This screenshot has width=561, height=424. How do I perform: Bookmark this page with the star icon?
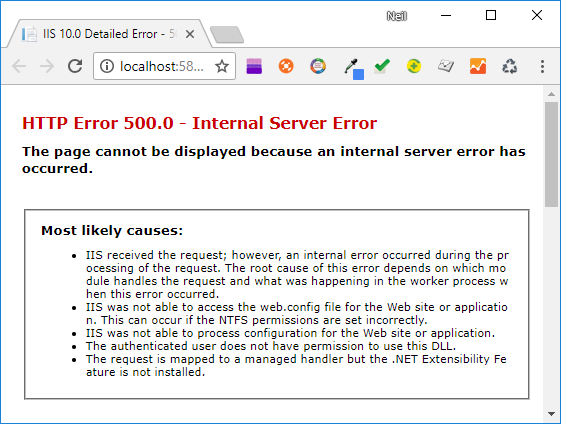[222, 66]
